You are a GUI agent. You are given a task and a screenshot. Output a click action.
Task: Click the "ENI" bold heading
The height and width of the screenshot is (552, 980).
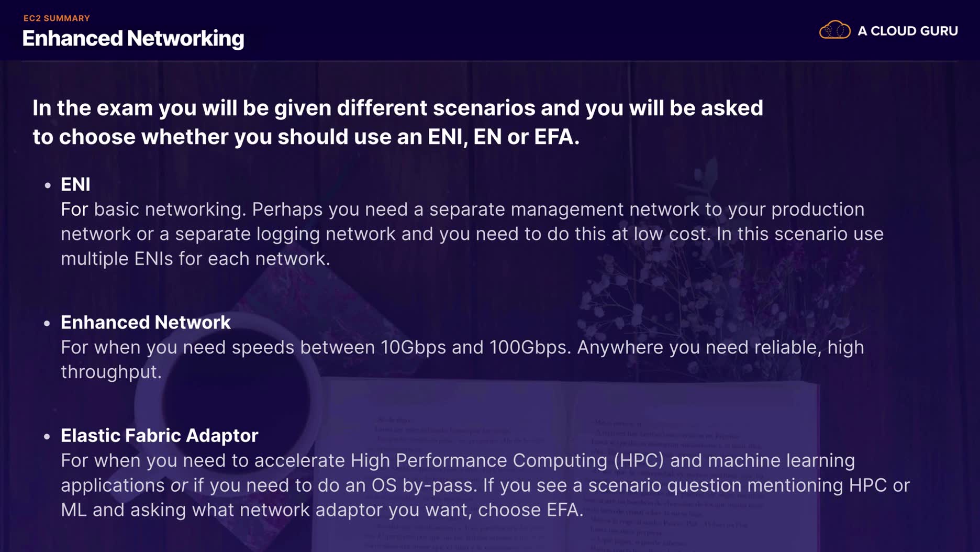pyautogui.click(x=75, y=184)
